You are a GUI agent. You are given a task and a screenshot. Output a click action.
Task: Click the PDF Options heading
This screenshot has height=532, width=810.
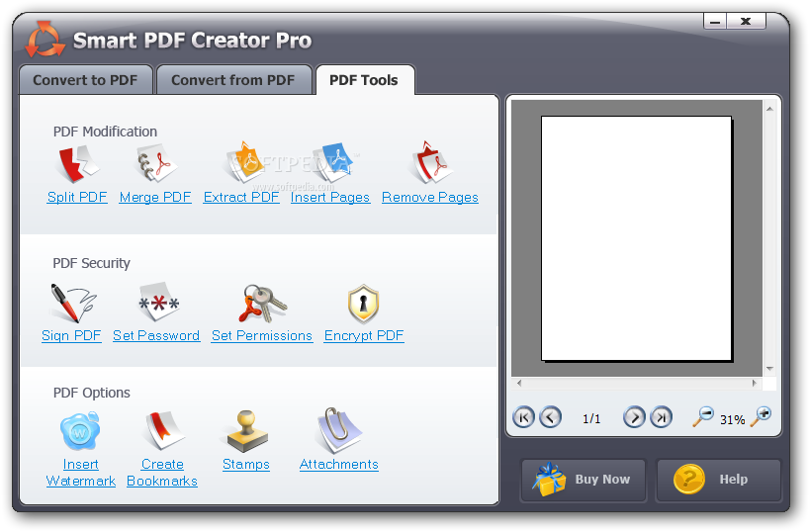[92, 393]
